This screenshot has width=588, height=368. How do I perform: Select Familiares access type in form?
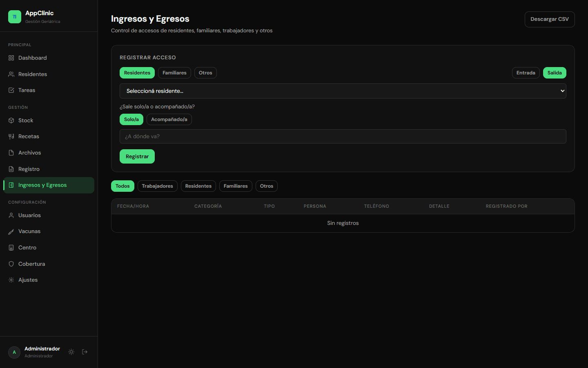click(174, 73)
